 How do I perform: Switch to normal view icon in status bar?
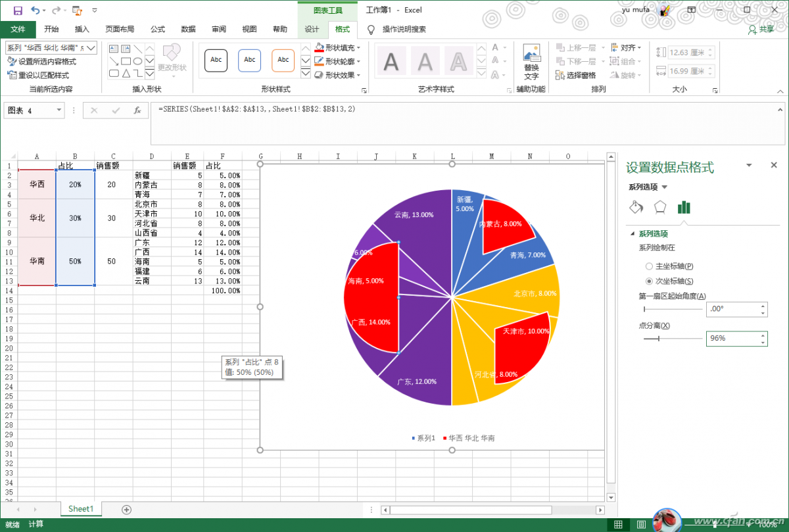618,525
